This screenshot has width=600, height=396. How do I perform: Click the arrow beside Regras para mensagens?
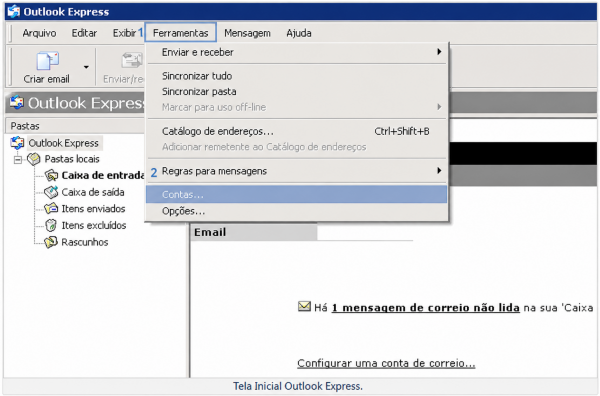coord(439,171)
